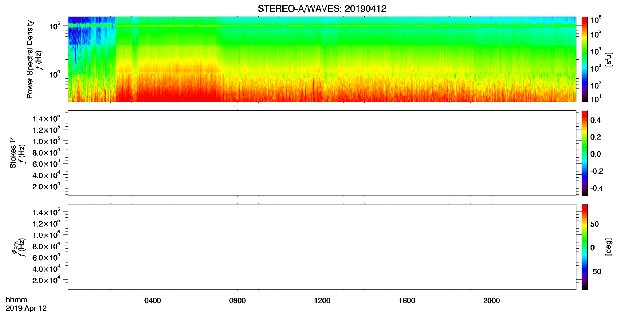Click the power spectral density colorbar
This screenshot has height=332, width=644.
(585, 59)
